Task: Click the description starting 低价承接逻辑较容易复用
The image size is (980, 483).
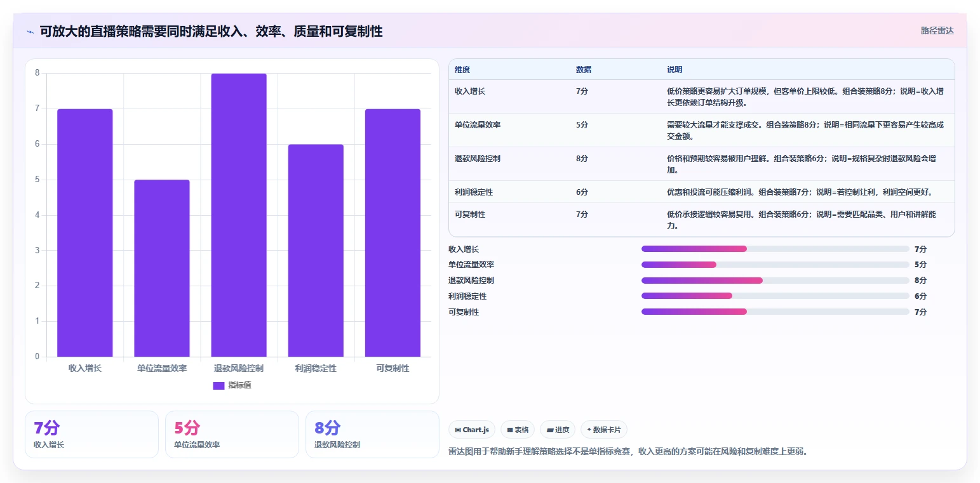Action: [802, 220]
